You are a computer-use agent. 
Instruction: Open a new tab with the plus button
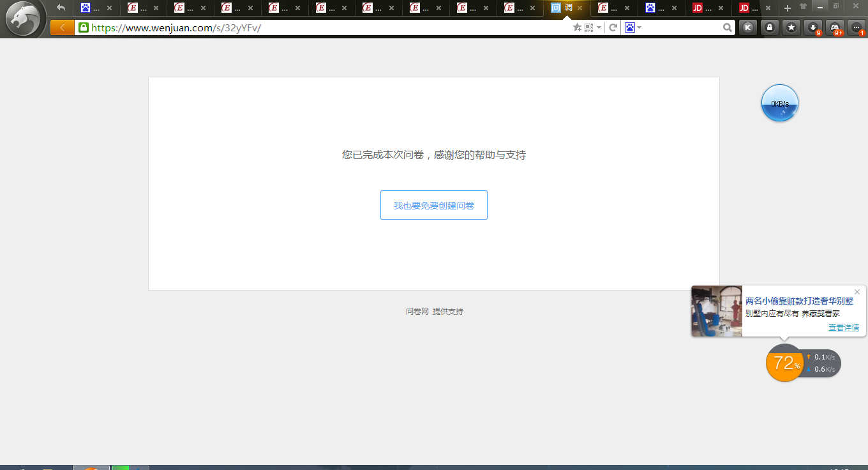coord(788,8)
